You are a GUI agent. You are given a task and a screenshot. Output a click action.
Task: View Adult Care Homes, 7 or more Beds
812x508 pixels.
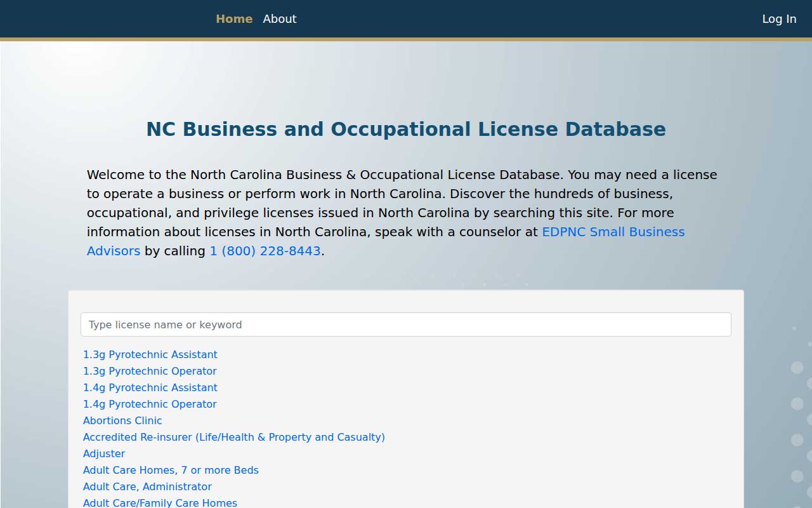pos(171,470)
